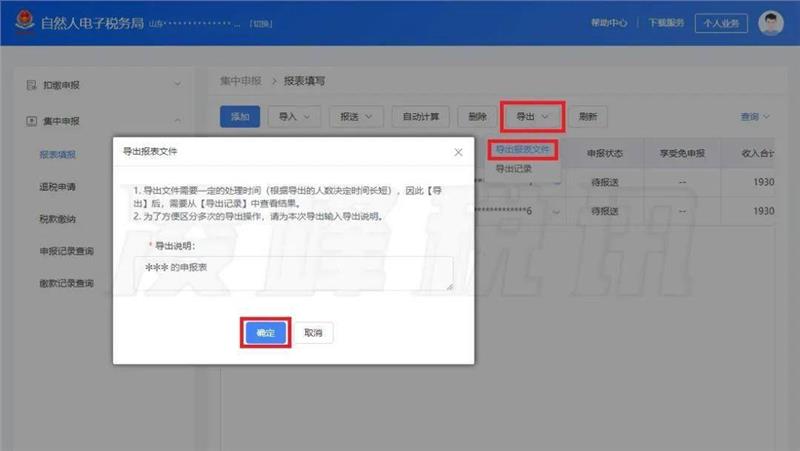Close the 导出报表文件 dialog with X
This screenshot has width=800, height=451.
(x=458, y=152)
